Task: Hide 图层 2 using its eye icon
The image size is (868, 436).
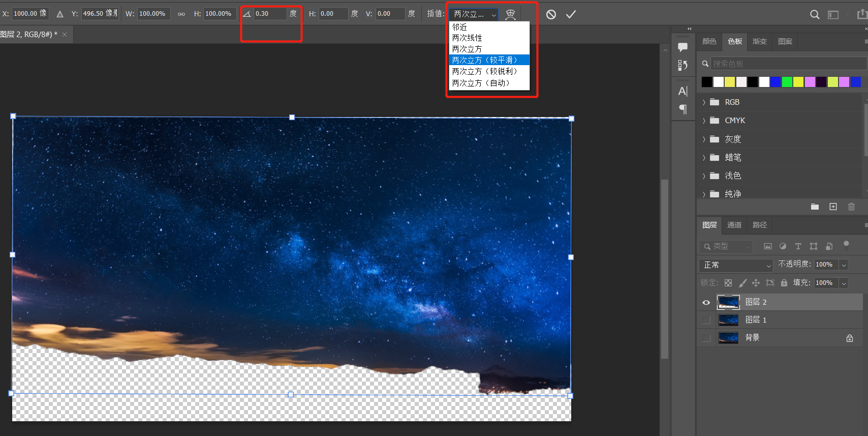Action: coord(706,302)
